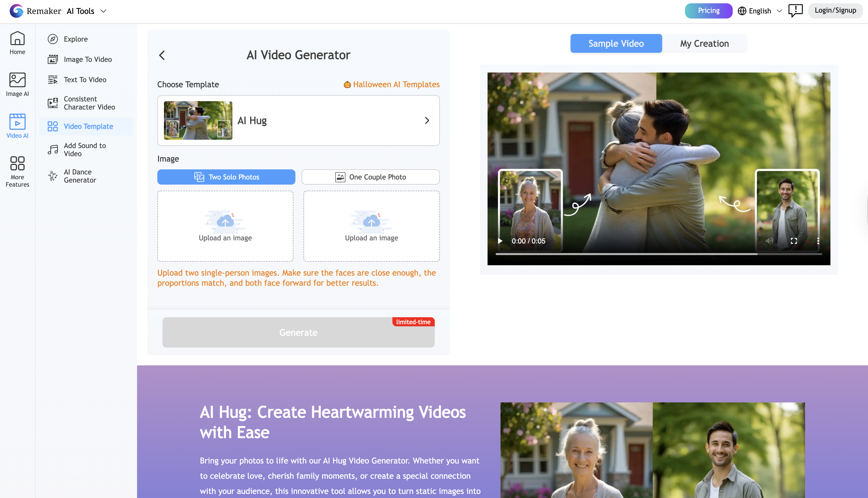The image size is (868, 498).
Task: Open video three-dot options menu
Action: point(818,241)
